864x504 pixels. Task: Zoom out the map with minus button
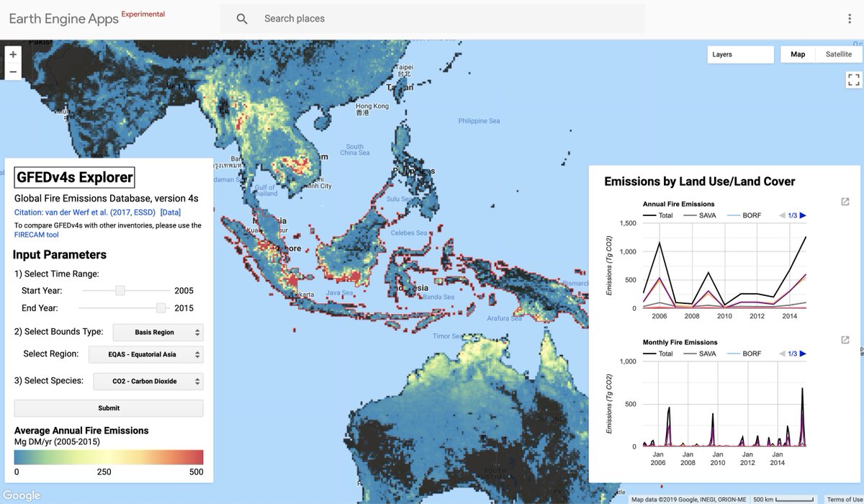[13, 71]
